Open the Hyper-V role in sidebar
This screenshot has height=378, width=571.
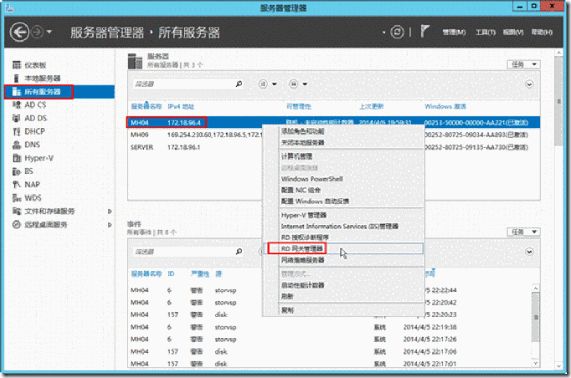click(39, 158)
